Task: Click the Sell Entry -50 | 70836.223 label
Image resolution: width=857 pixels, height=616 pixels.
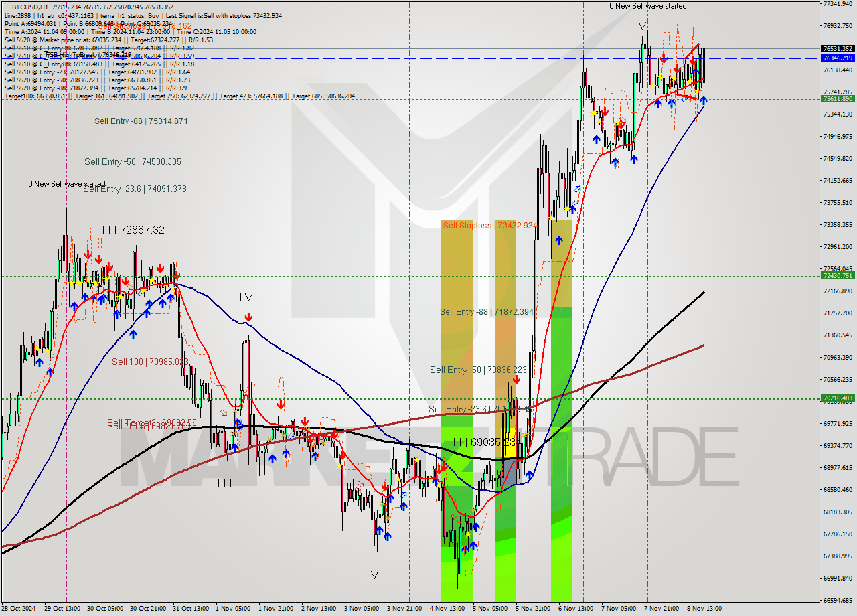Action: coord(478,370)
